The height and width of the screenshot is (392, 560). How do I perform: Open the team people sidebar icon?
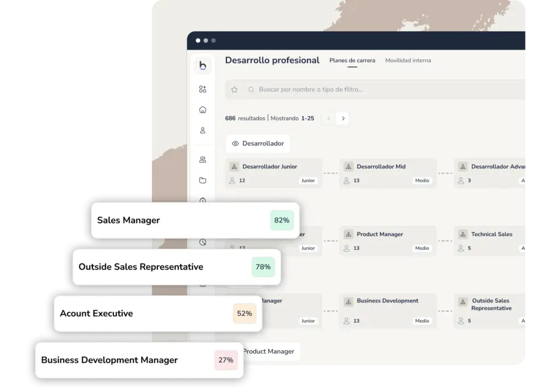(203, 160)
